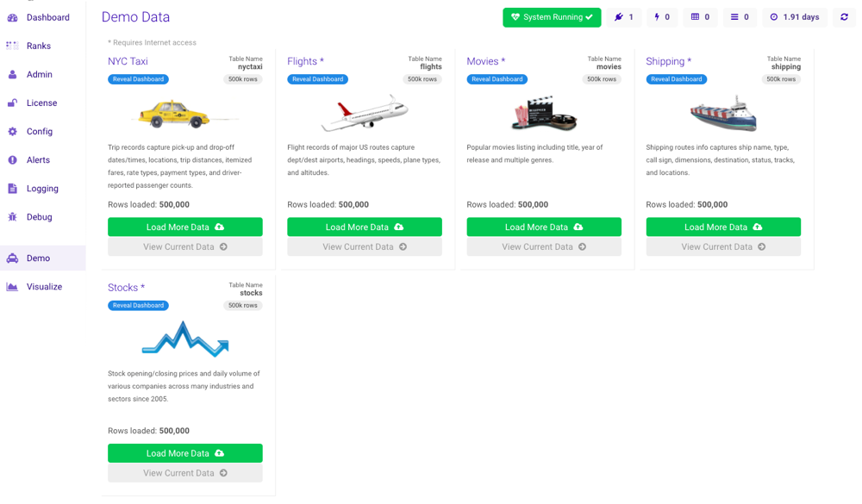Go to Ranks in the sidebar
862x504 pixels.
click(38, 46)
